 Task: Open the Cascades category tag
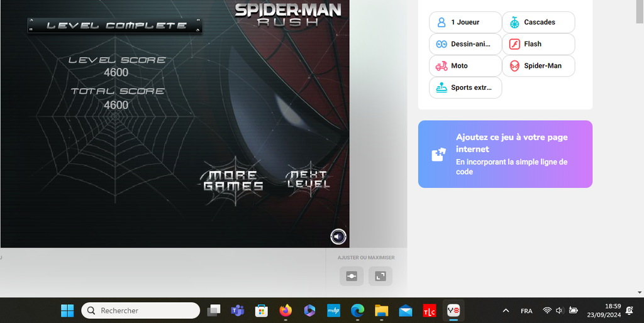[538, 22]
